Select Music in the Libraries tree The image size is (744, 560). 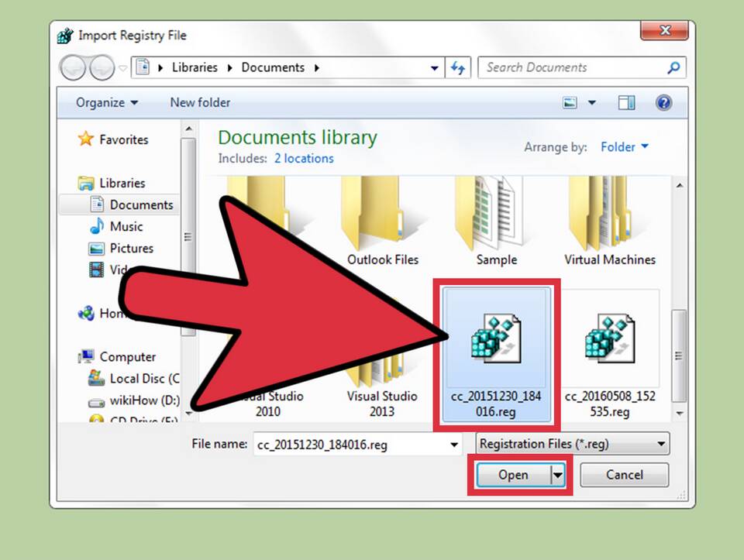click(126, 226)
